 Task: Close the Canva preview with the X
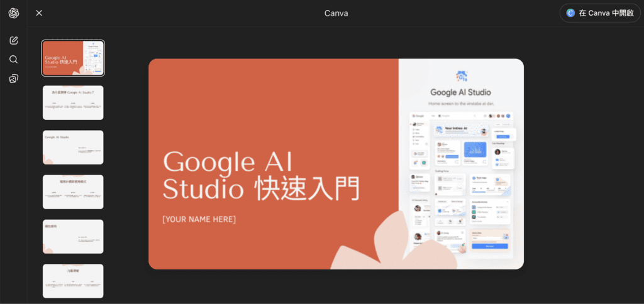pos(39,13)
